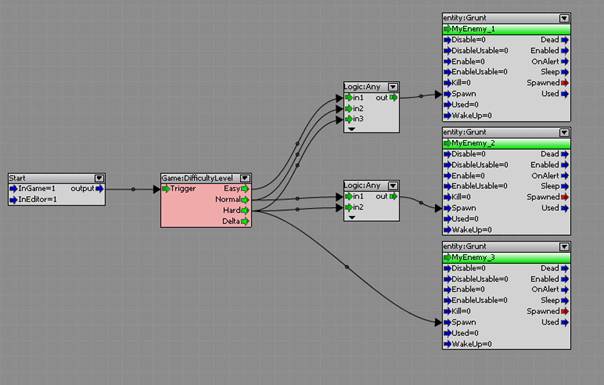Screen dimensions: 604x385
Task: Click the Start node output port arrow
Action: click(100, 188)
